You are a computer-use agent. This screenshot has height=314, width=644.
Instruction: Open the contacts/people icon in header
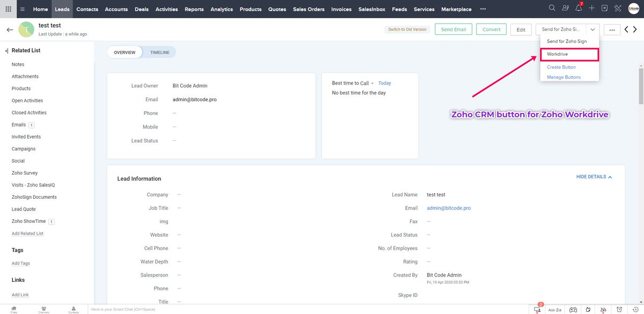coord(566,8)
